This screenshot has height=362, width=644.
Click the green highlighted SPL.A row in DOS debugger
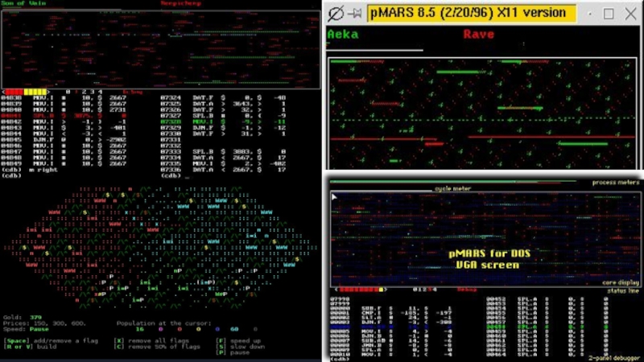pyautogui.click(x=548, y=327)
